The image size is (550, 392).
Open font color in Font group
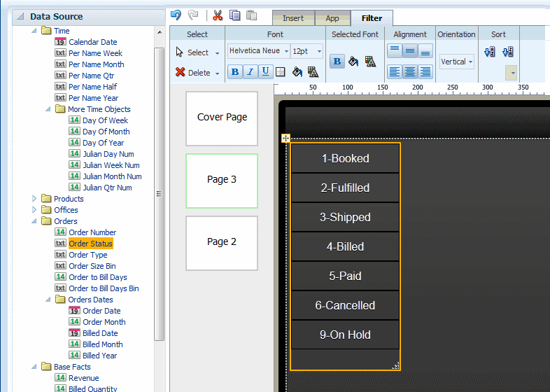(313, 72)
